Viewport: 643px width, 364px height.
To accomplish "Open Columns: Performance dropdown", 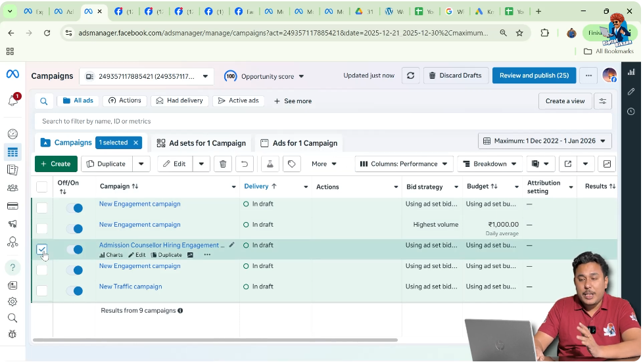I will [404, 164].
